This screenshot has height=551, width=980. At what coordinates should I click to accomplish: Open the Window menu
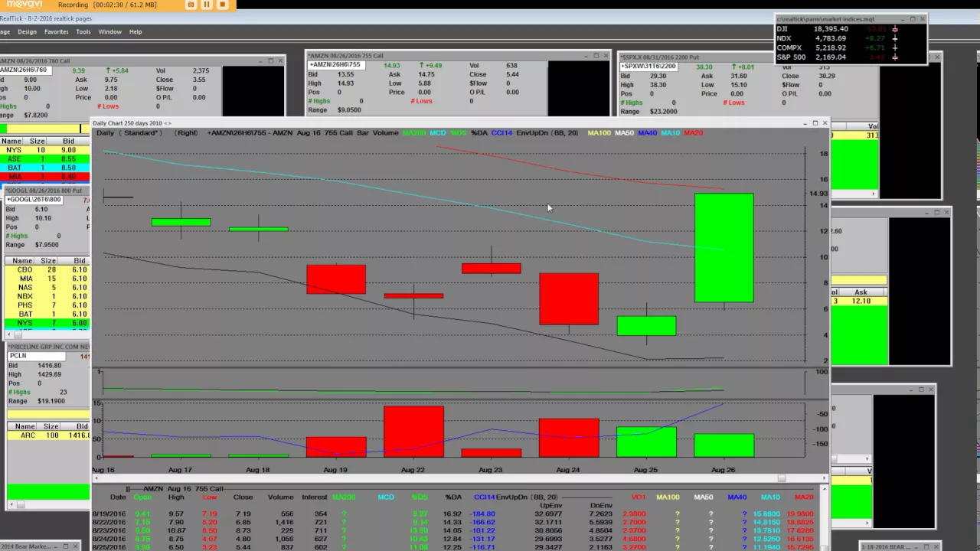(109, 32)
